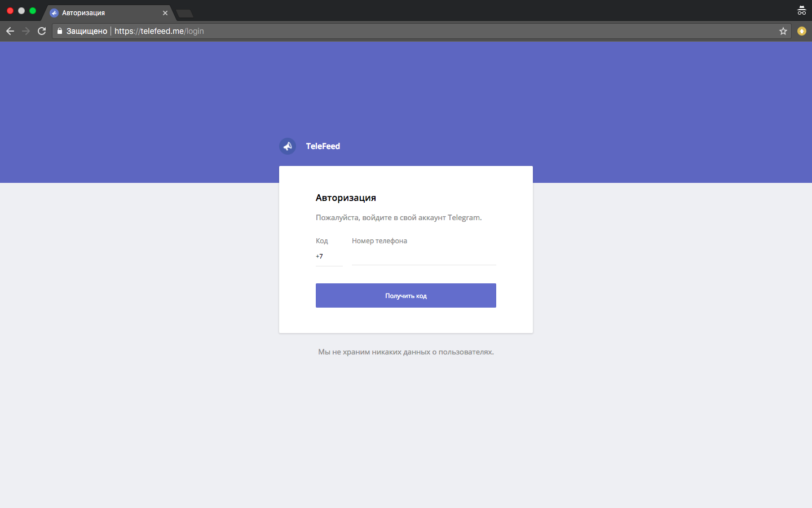Click the Код country code field with +7
Viewport: 812px width, 508px height.
[329, 257]
